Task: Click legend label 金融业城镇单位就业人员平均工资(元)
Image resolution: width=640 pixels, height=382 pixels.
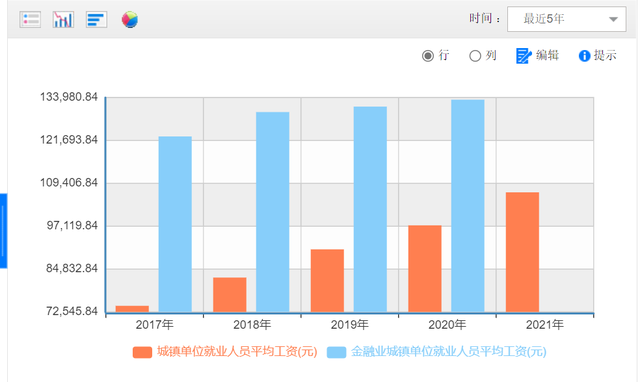Action: (x=449, y=351)
